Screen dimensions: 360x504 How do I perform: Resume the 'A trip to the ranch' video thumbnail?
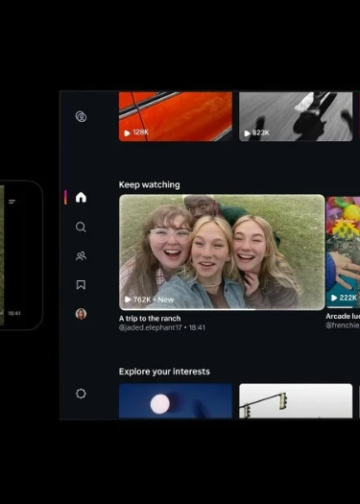[x=222, y=252]
